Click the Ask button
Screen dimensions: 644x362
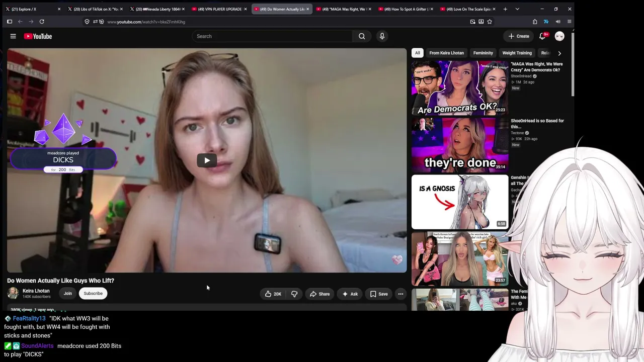pyautogui.click(x=350, y=294)
